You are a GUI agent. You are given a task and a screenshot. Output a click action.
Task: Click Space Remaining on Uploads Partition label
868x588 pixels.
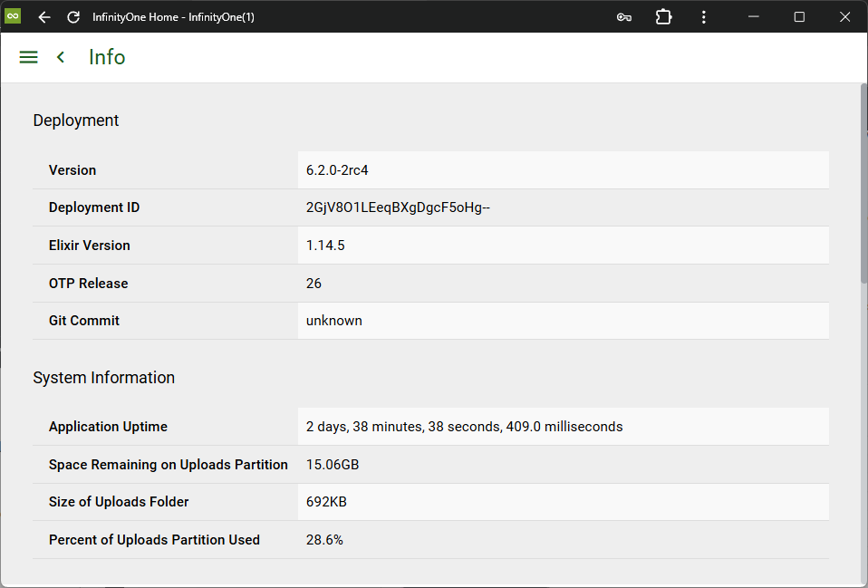click(169, 465)
